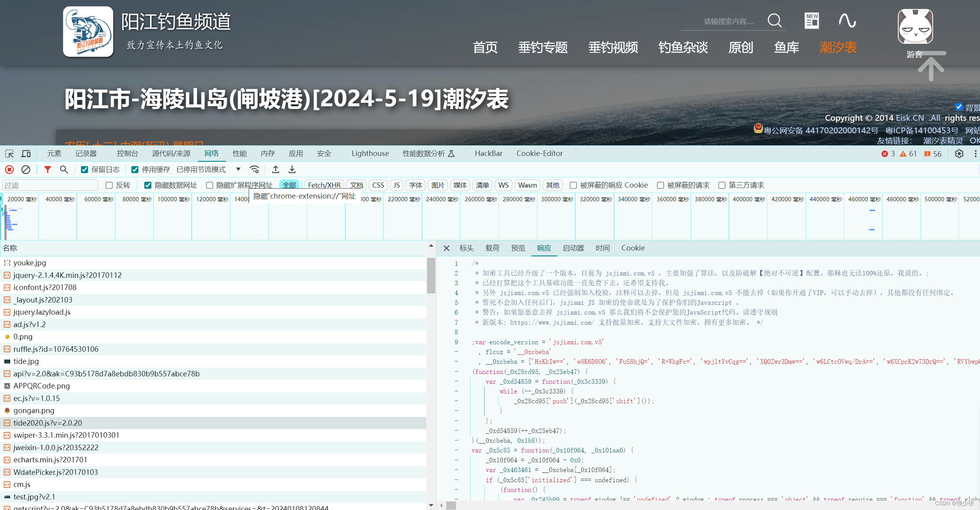This screenshot has height=510, width=980.
Task: Enable the 反转 filter checkbox
Action: point(109,185)
